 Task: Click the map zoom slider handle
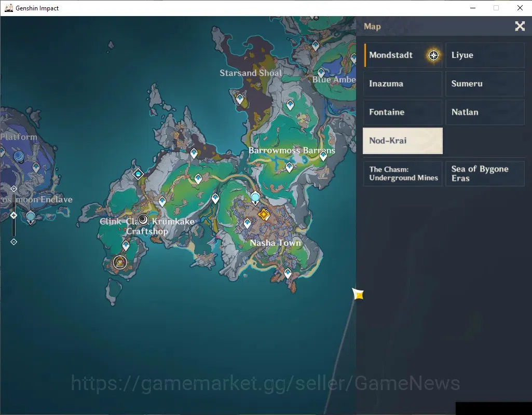pyautogui.click(x=13, y=215)
